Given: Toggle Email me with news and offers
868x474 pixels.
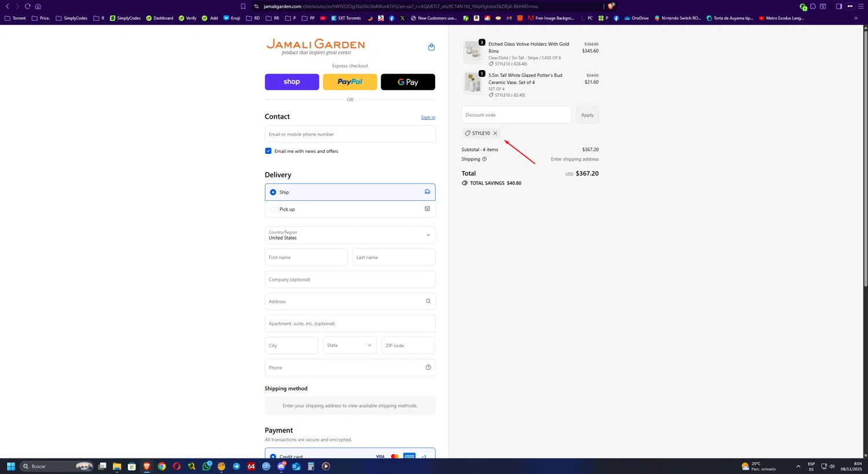Looking at the screenshot, I should click(268, 151).
